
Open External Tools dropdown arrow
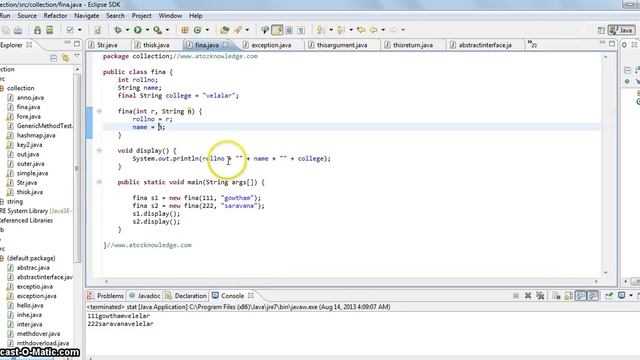[x=167, y=30]
